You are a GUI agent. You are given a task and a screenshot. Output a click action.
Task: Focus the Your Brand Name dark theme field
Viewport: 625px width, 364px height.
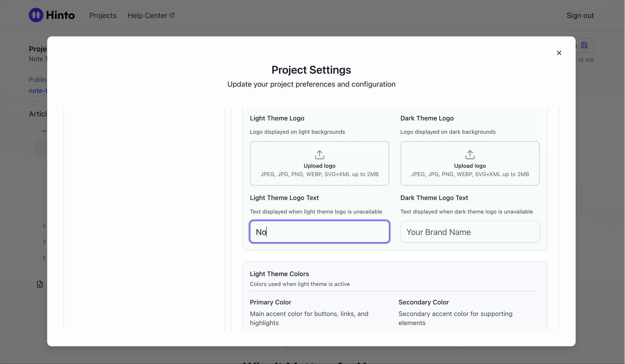coord(470,232)
